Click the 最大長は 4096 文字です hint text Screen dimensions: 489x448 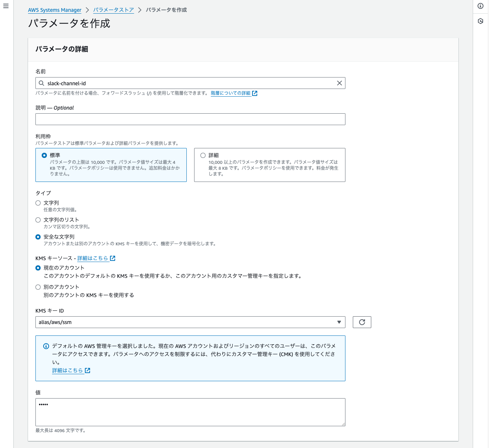click(61, 430)
